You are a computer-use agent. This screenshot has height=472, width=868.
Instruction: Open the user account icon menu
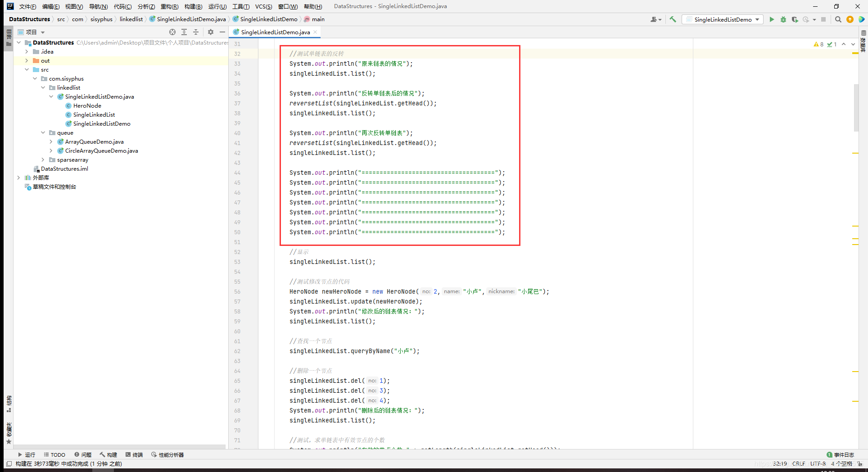click(x=656, y=19)
